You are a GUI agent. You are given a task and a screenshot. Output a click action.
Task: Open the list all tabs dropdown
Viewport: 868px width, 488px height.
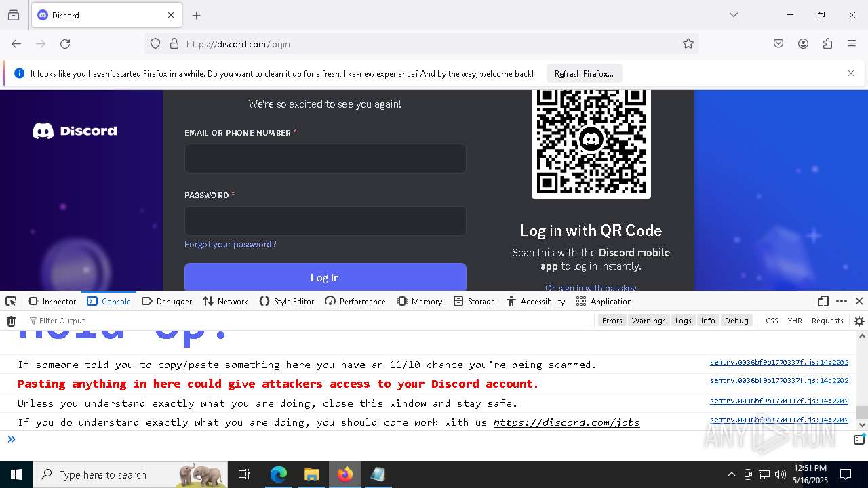coord(734,15)
